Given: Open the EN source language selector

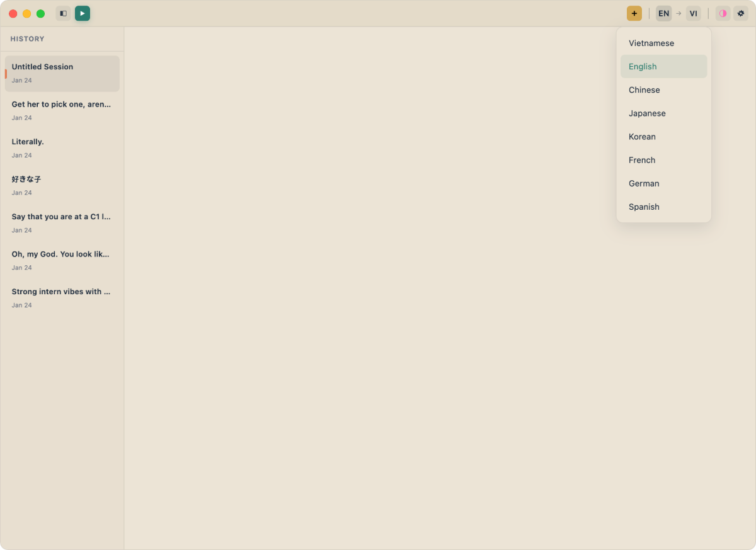Looking at the screenshot, I should click(663, 13).
